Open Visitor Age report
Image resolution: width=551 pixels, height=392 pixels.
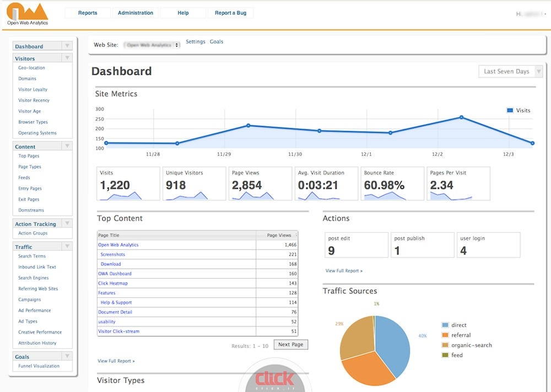pyautogui.click(x=30, y=111)
